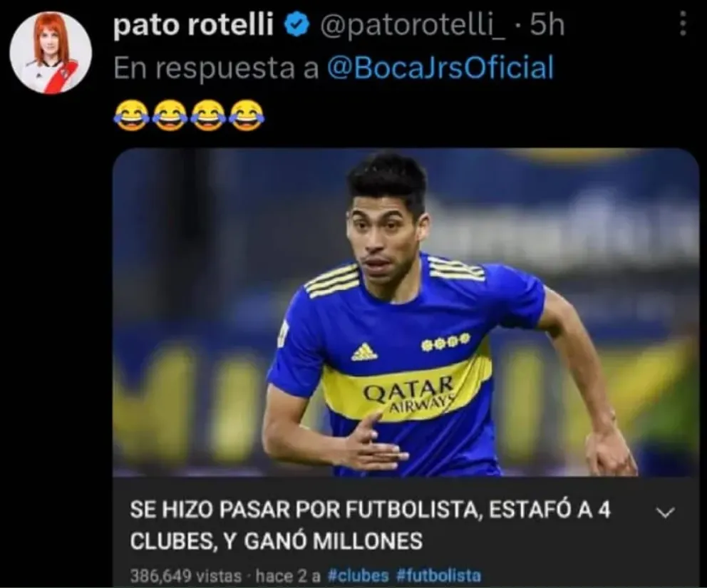Click the second laughing emoji

(x=170, y=115)
